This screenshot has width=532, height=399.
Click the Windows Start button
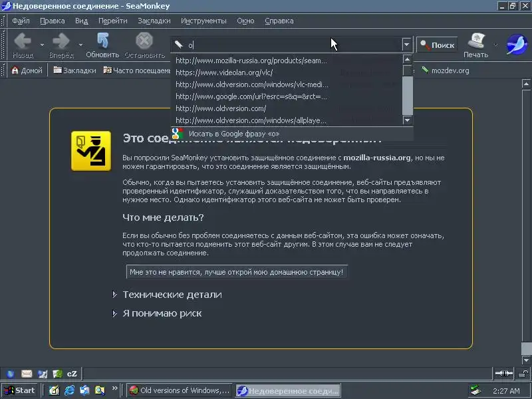[20, 390]
